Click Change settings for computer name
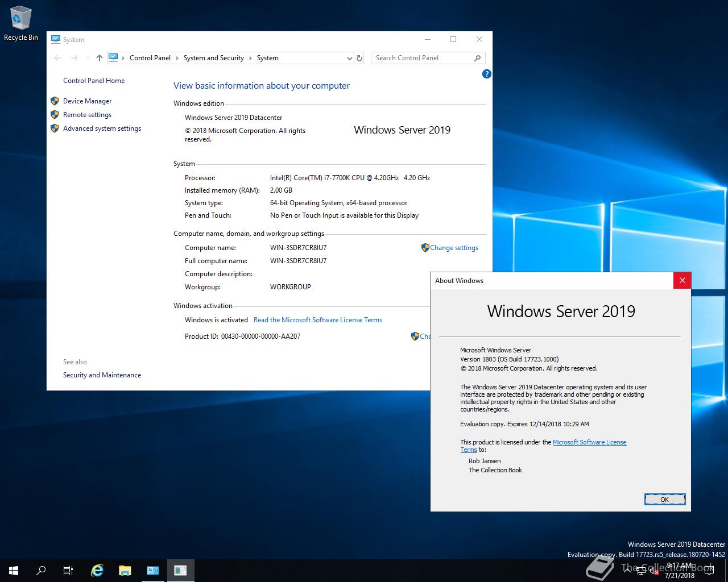728x582 pixels. pyautogui.click(x=454, y=248)
